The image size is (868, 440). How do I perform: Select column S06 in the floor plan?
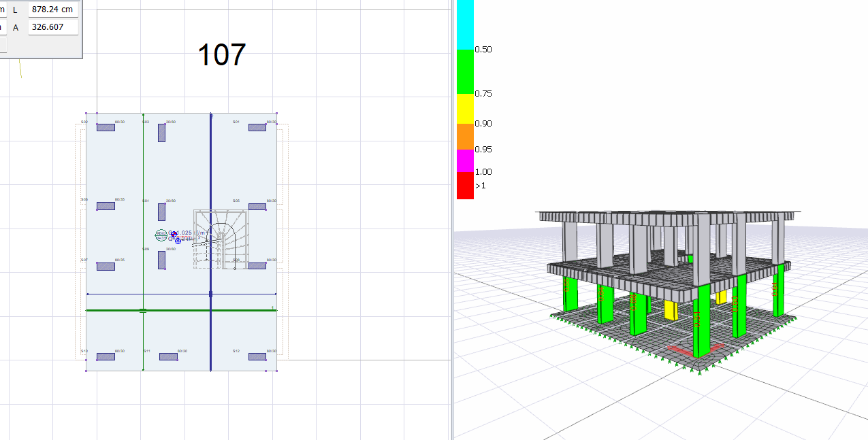[x=106, y=206]
